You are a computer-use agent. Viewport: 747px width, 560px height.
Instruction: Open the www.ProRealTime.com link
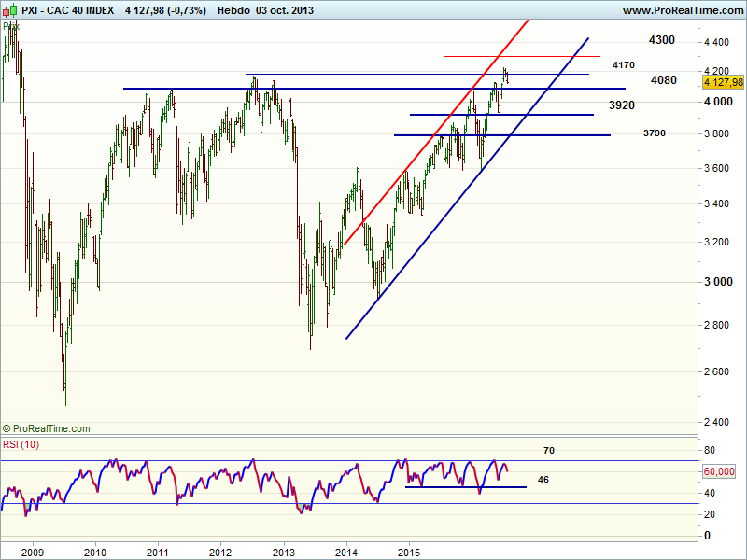[682, 10]
